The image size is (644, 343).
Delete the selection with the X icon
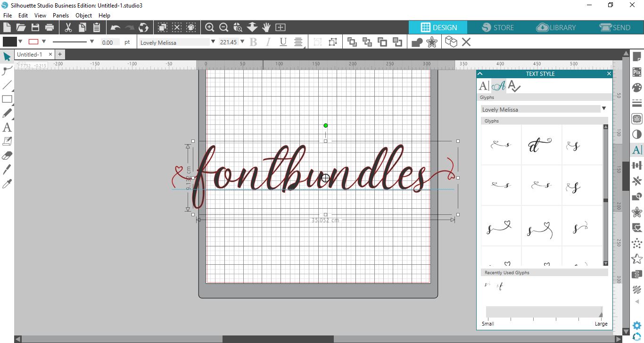point(466,42)
